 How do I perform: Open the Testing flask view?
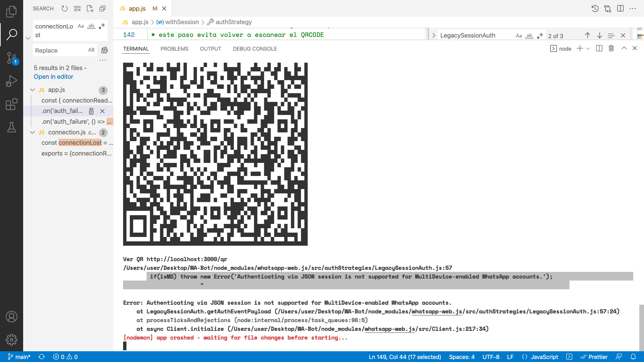[x=11, y=127]
